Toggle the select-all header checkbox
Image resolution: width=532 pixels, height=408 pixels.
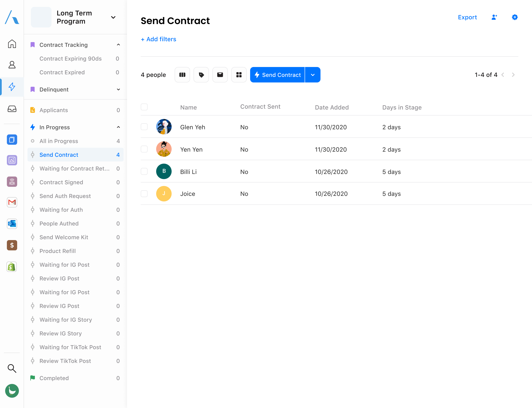(144, 107)
